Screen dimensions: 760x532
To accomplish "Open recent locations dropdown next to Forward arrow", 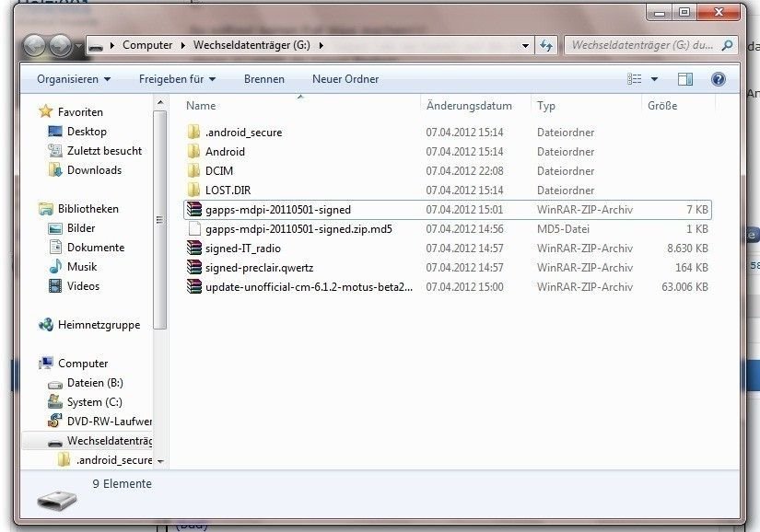I will [x=78, y=46].
